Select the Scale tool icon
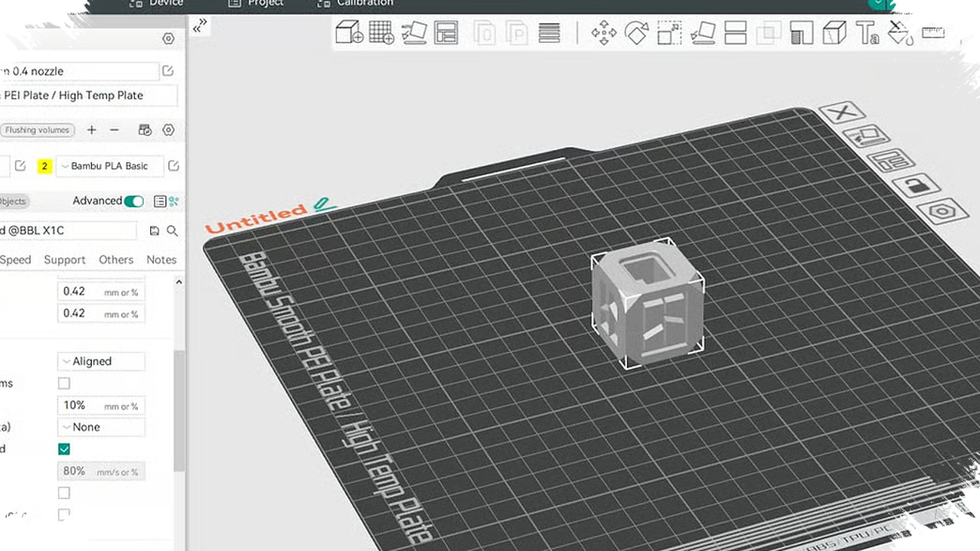980x551 pixels. tap(670, 32)
